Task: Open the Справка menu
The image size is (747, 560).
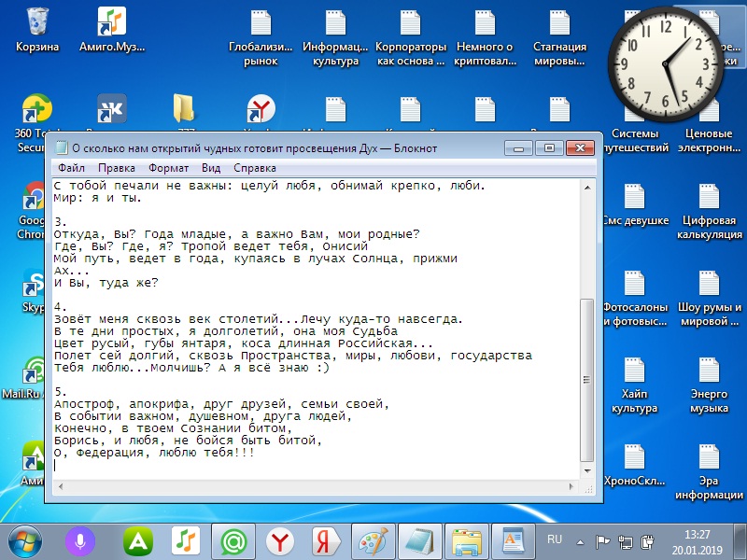Action: (254, 168)
